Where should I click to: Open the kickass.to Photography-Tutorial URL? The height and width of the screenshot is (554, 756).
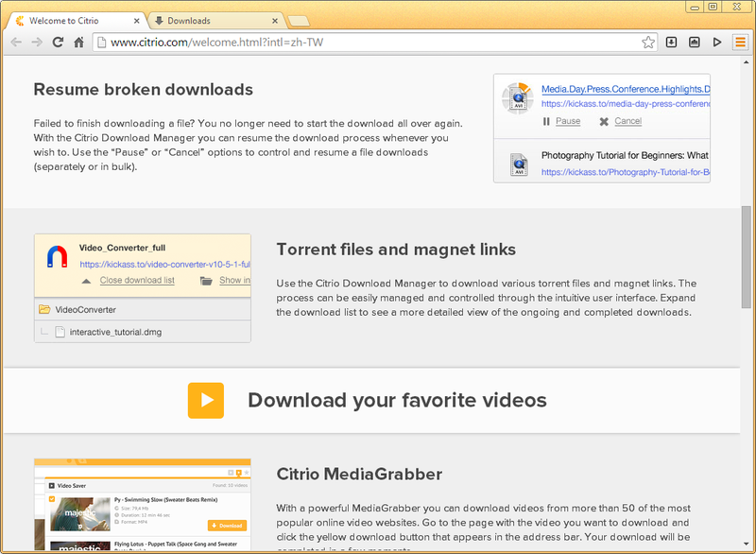click(x=626, y=172)
